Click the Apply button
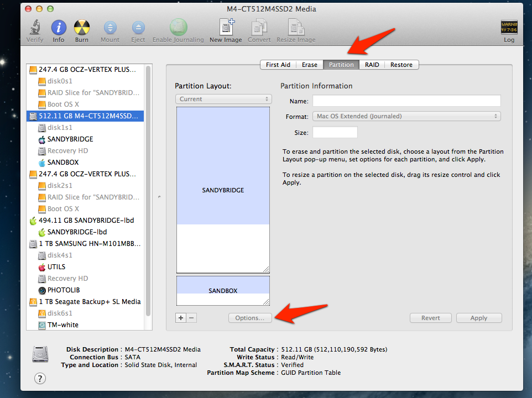532x398 pixels. [x=479, y=318]
